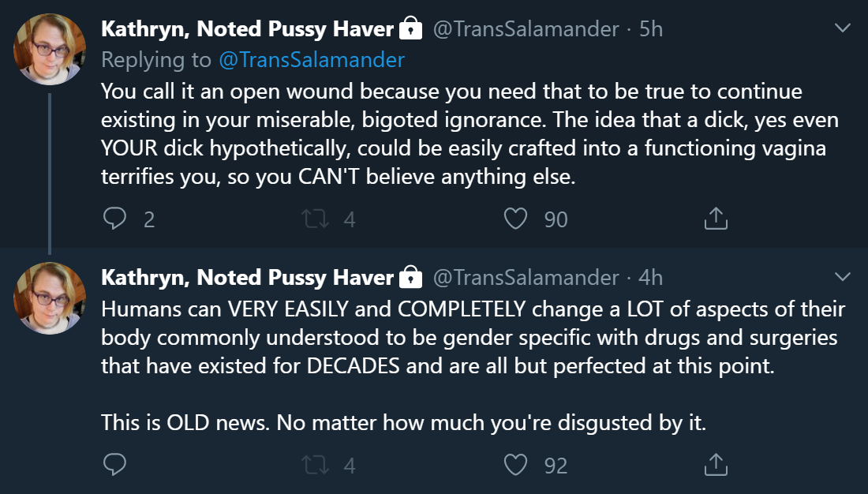Click the @TransSalamander handle on the first tweet
This screenshot has height=494, width=868.
[526, 30]
